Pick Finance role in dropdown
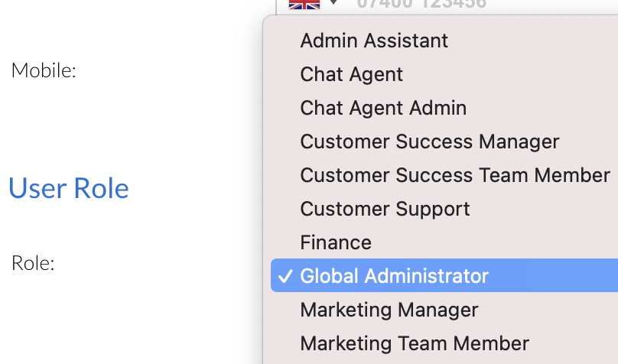 pyautogui.click(x=336, y=242)
